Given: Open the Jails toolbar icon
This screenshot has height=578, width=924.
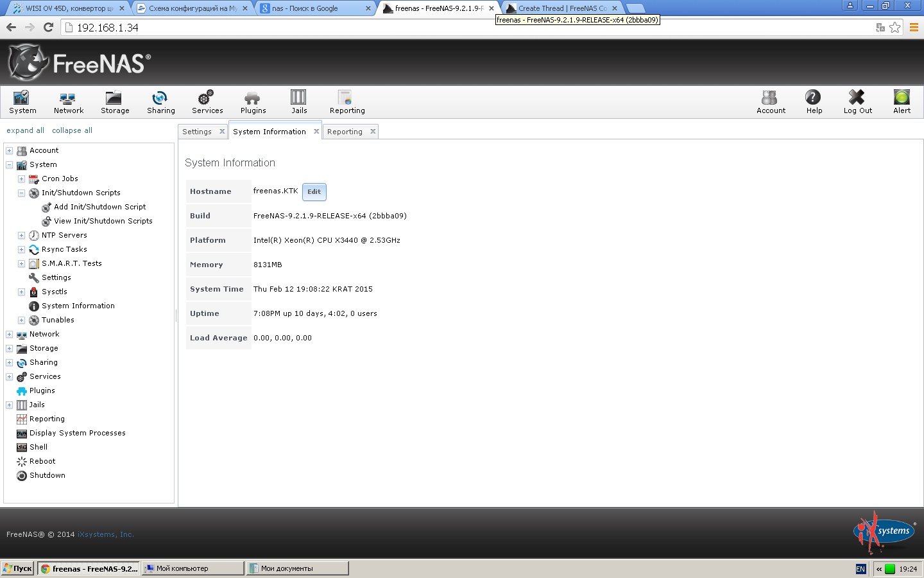Looking at the screenshot, I should 299,102.
